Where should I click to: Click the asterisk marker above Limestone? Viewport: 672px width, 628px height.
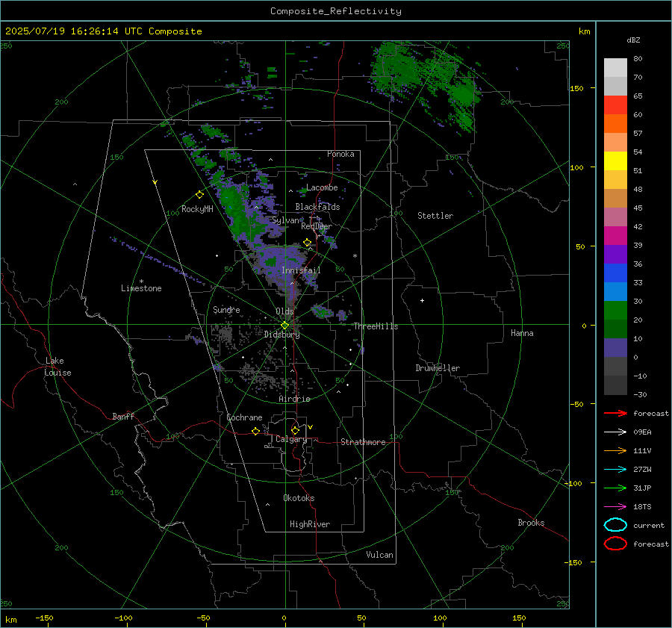pyautogui.click(x=141, y=282)
